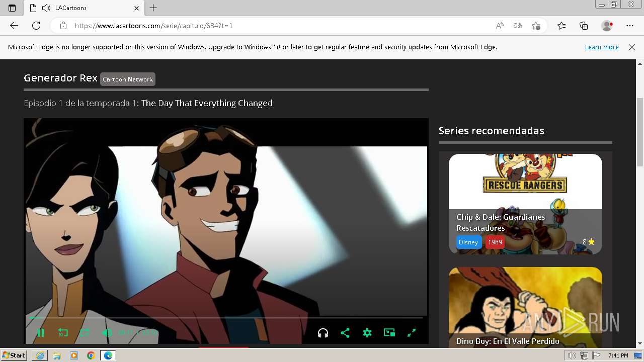The width and height of the screenshot is (644, 362).
Task: Click the Generador Rex heading
Action: (60, 78)
